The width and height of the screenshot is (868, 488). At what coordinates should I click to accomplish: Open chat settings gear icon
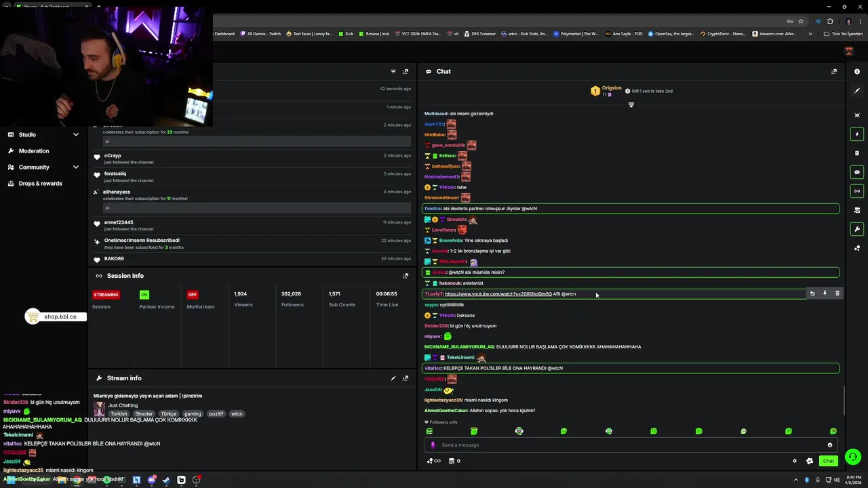[x=795, y=461]
